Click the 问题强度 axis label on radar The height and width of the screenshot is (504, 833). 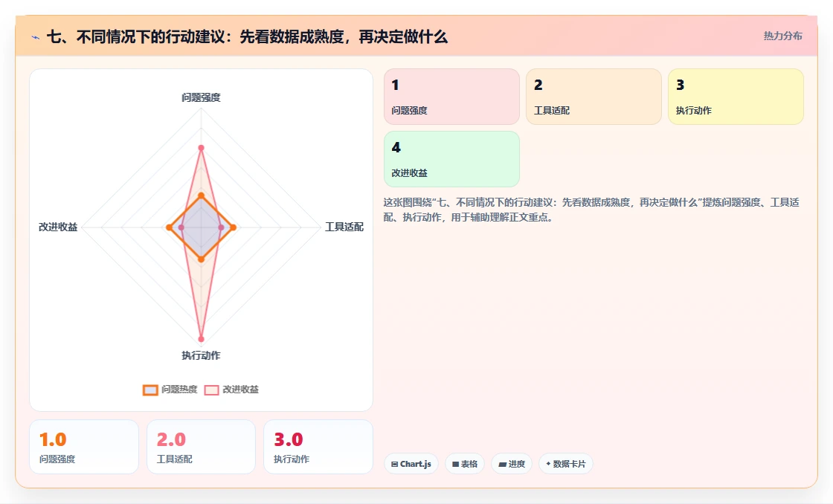click(201, 97)
